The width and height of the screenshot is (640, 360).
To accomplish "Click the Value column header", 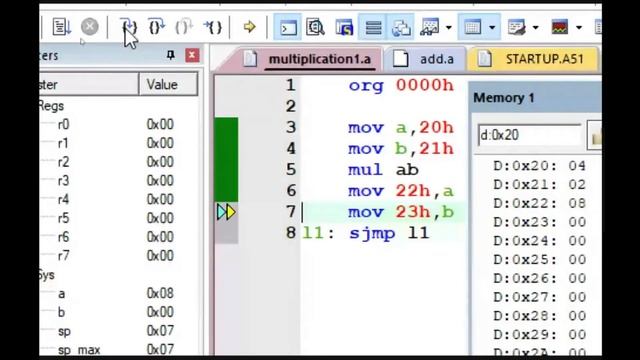I will 168,84.
